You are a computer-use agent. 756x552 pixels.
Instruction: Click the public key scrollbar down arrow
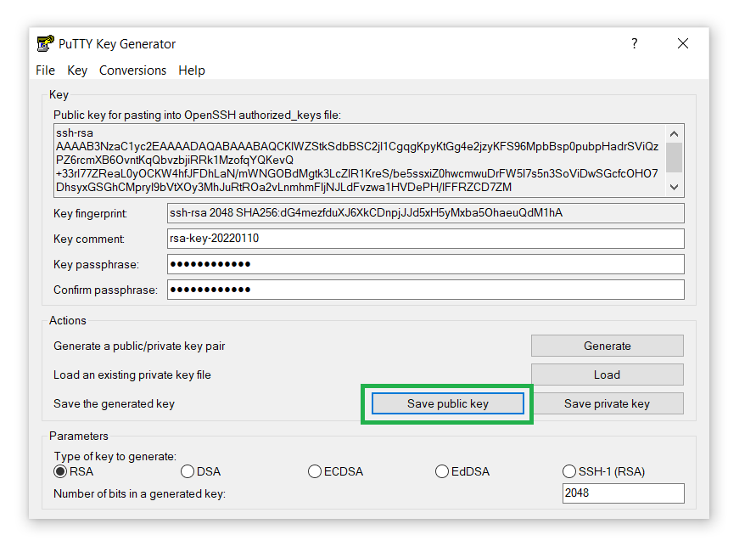(x=674, y=187)
